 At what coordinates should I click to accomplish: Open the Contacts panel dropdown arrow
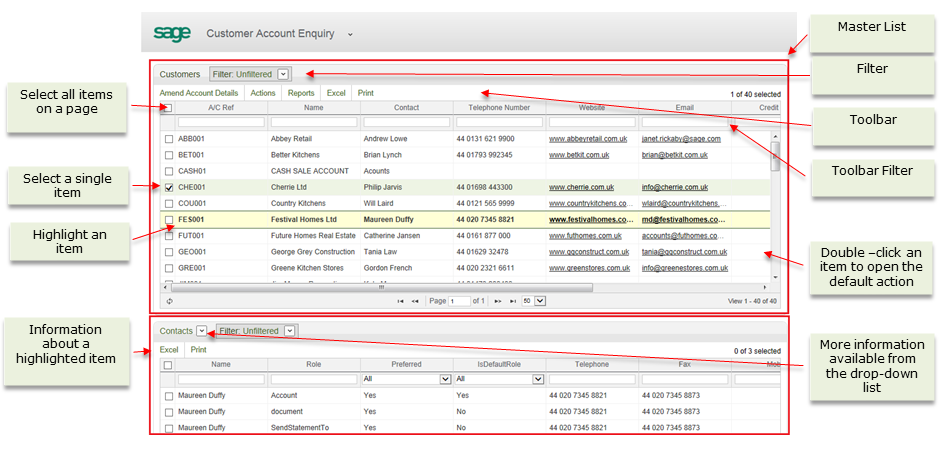pyautogui.click(x=201, y=331)
